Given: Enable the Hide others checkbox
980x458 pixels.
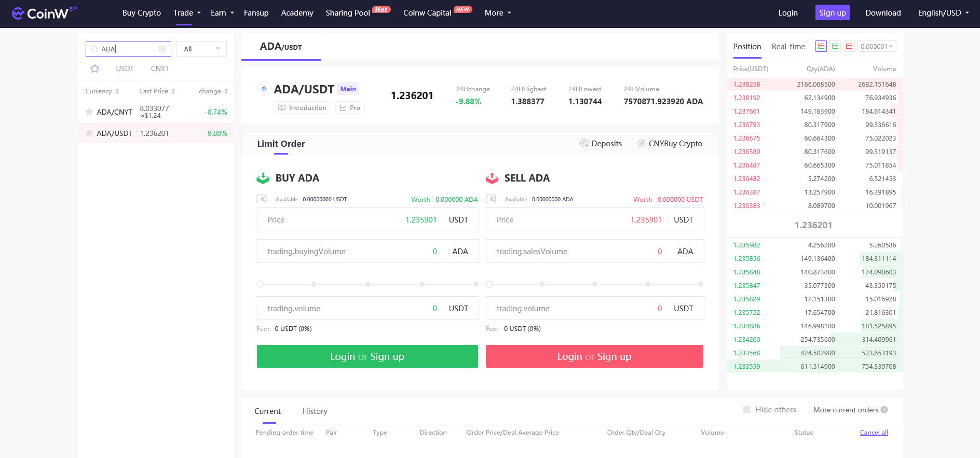Looking at the screenshot, I should click(x=747, y=410).
